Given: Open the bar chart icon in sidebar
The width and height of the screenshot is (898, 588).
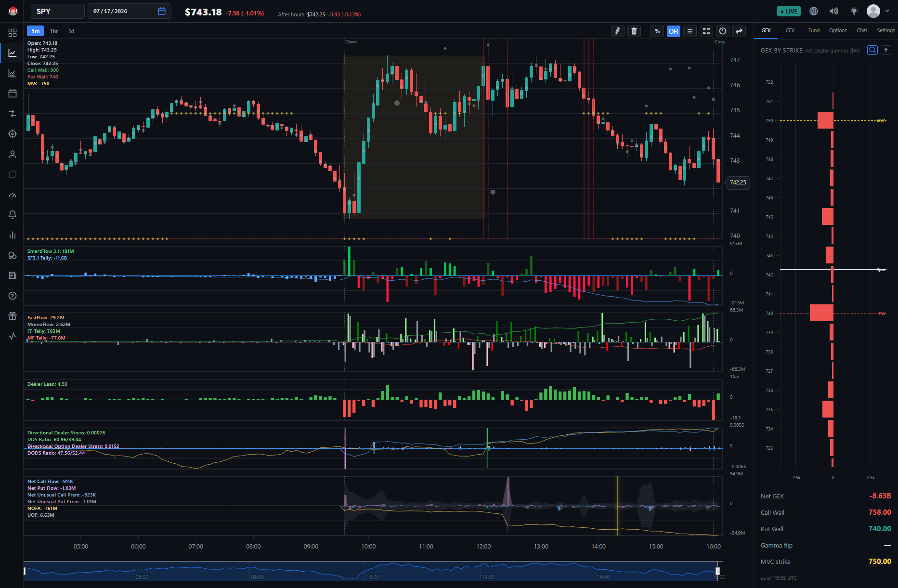Looking at the screenshot, I should click(13, 235).
